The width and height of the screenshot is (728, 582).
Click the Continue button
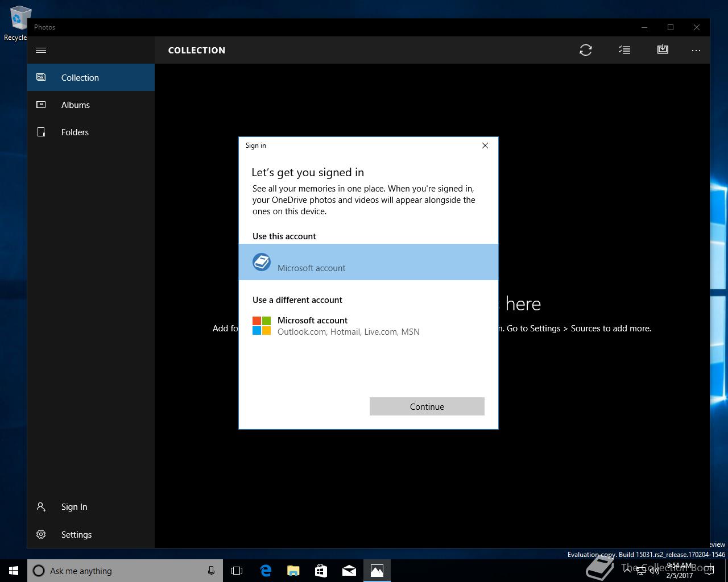427,406
